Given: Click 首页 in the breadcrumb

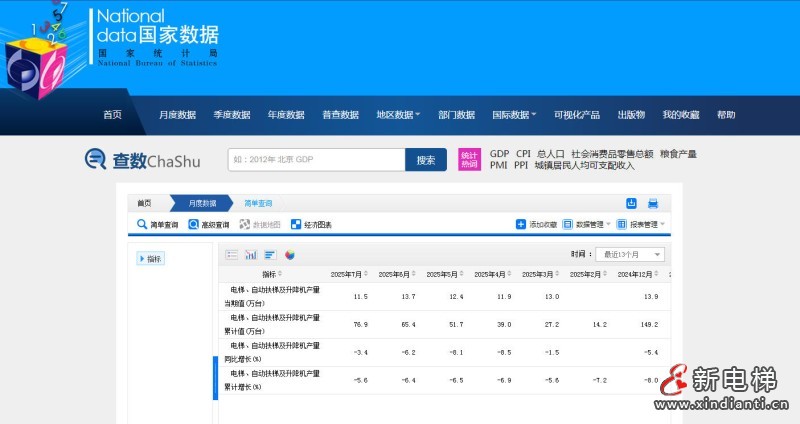Looking at the screenshot, I should [145, 203].
